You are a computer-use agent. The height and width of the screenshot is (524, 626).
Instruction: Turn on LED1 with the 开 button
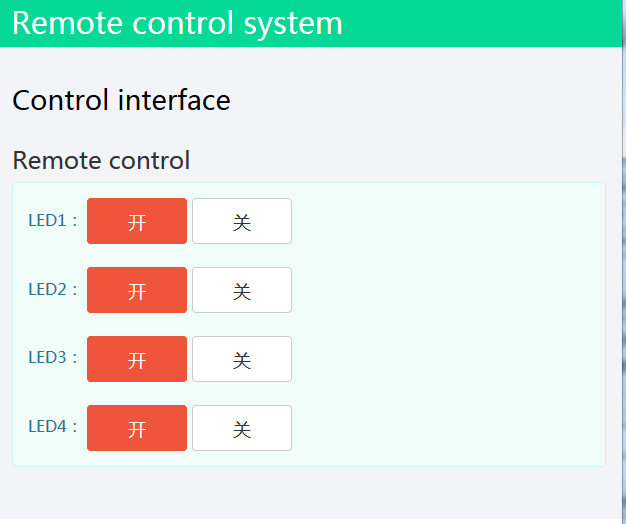137,221
